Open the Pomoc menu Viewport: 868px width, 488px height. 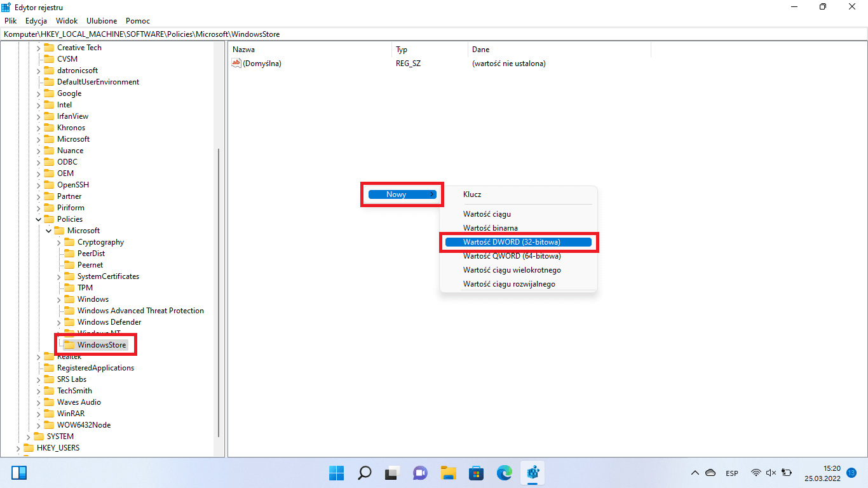coord(138,20)
